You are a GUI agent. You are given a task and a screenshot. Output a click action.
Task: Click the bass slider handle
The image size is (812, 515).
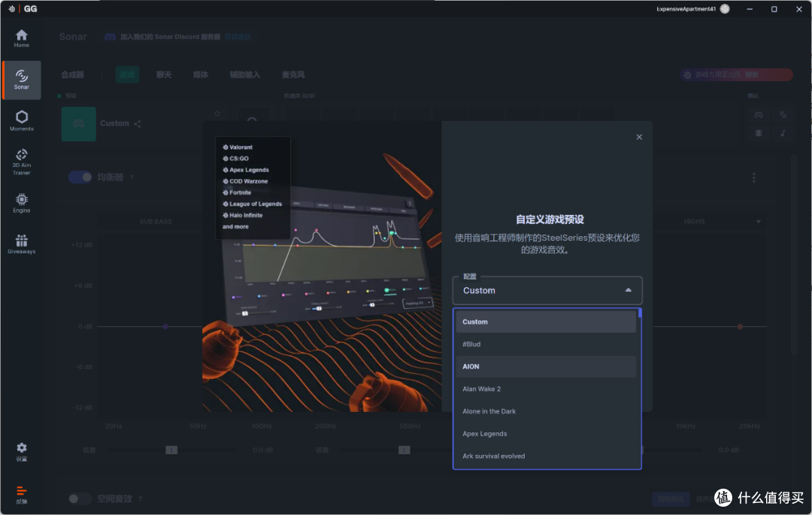(x=171, y=450)
